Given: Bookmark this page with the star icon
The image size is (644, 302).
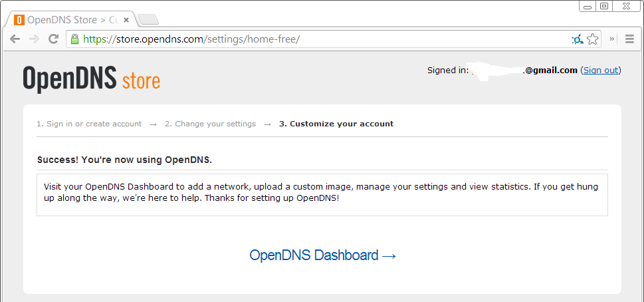Looking at the screenshot, I should tap(592, 39).
